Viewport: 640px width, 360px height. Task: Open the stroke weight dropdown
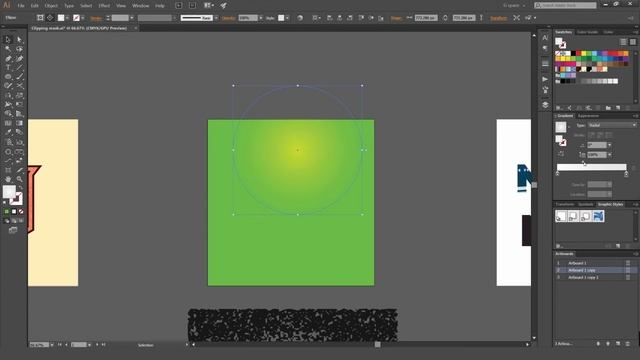coord(132,18)
